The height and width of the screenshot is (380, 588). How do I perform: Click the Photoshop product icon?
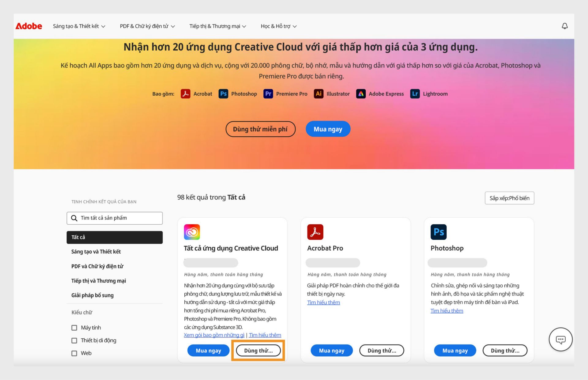pos(439,232)
